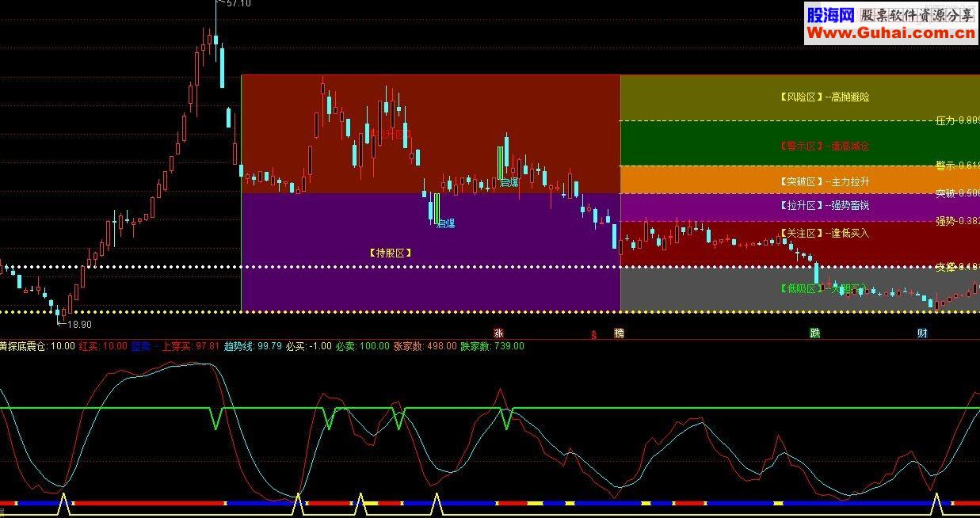
Task: Open the 榜 event marker
Action: click(x=619, y=333)
